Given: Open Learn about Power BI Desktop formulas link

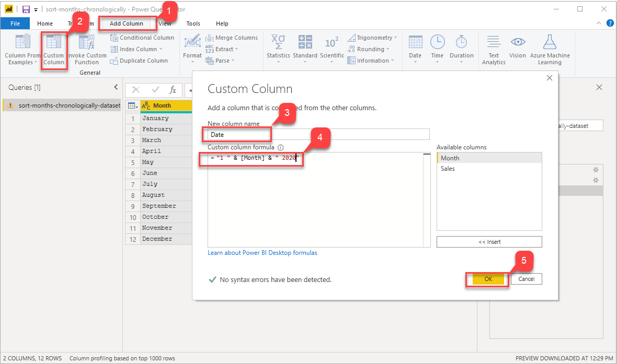Looking at the screenshot, I should (262, 253).
